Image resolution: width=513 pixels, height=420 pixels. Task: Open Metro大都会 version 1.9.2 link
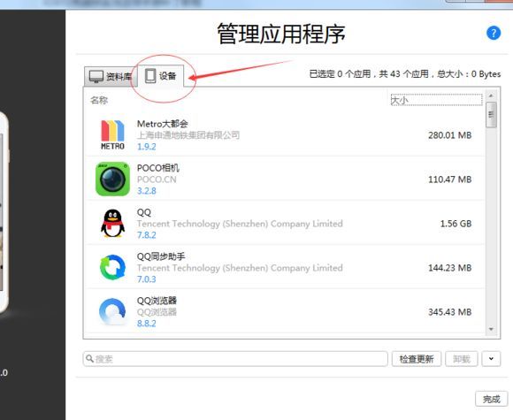pyautogui.click(x=146, y=147)
